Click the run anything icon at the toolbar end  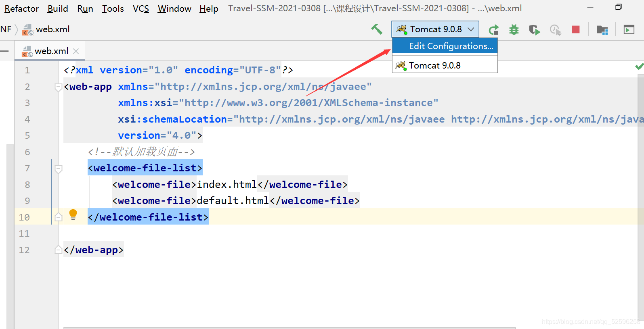[629, 29]
